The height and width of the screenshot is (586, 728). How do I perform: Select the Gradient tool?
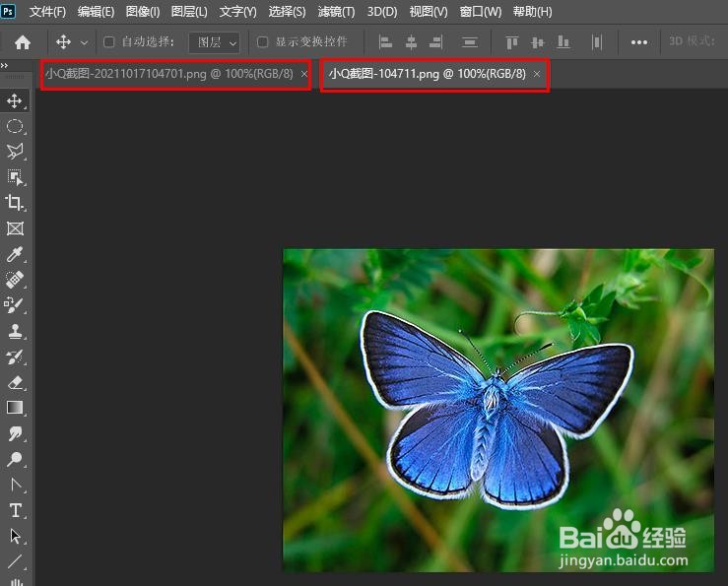click(x=15, y=408)
